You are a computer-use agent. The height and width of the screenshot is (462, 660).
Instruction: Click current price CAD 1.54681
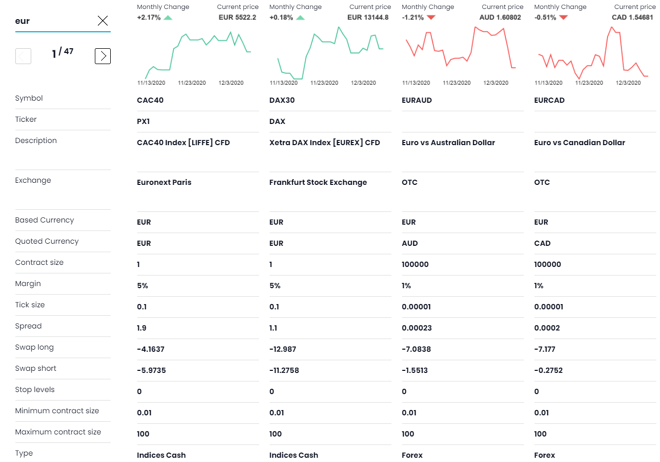pos(633,17)
